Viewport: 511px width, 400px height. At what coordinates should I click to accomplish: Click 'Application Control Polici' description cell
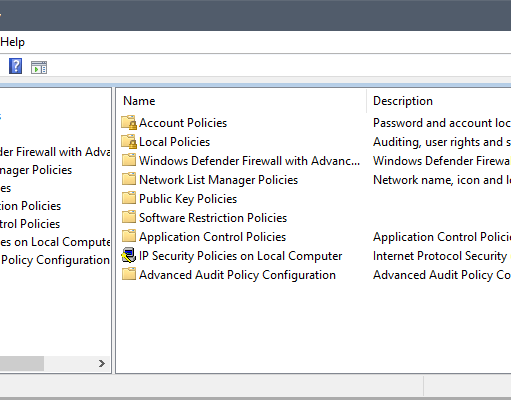[442, 237]
